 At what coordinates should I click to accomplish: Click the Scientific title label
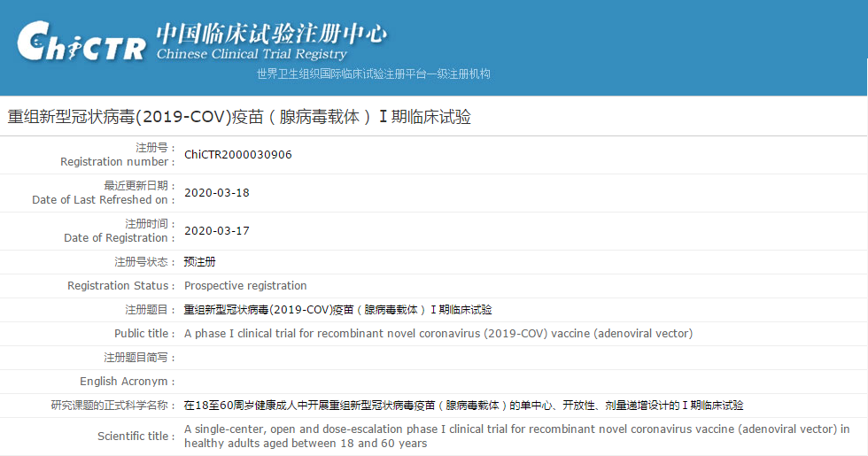[x=136, y=436]
